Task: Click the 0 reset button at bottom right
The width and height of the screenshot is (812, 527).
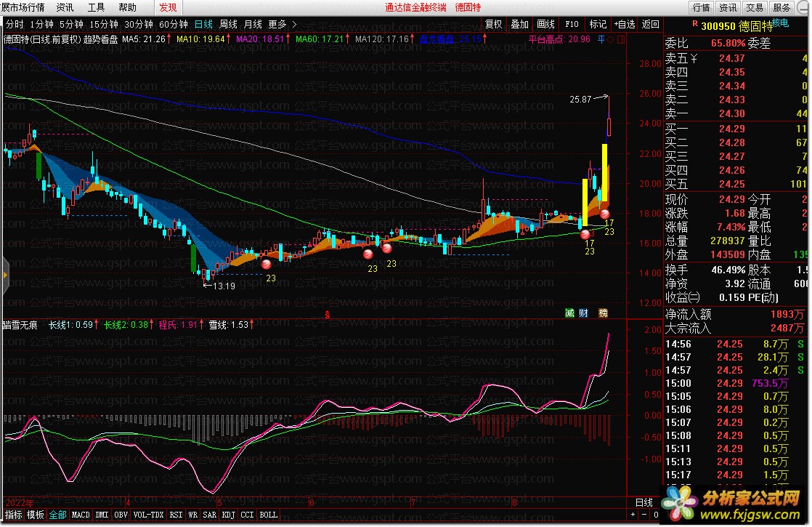Action: pos(656,515)
